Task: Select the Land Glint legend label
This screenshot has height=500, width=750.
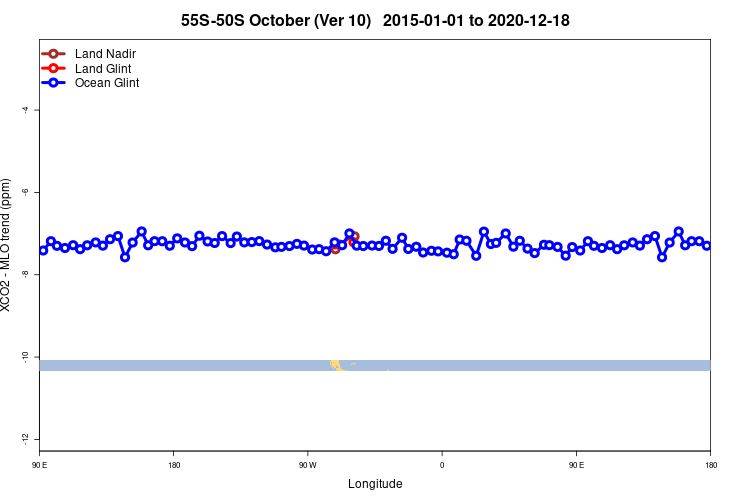Action: click(103, 68)
